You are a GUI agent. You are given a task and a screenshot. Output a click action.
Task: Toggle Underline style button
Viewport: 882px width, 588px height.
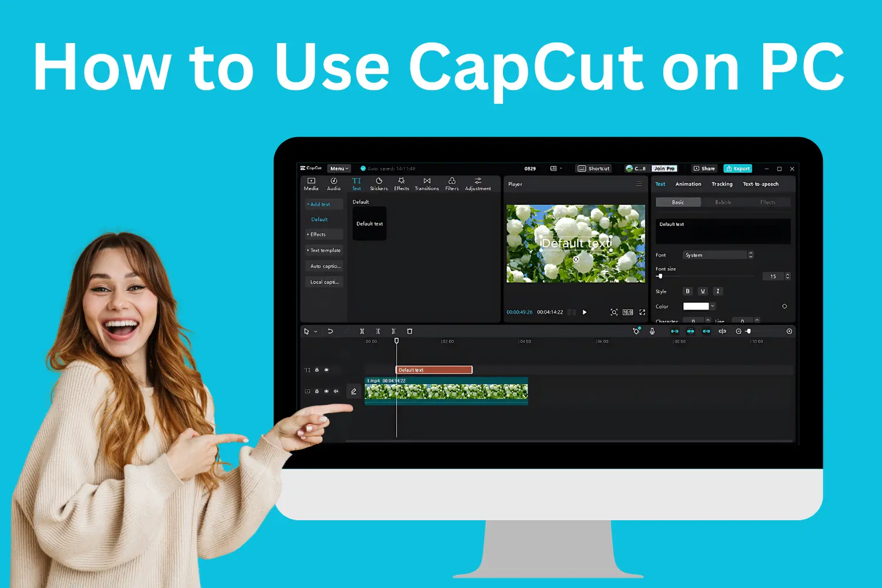(703, 291)
